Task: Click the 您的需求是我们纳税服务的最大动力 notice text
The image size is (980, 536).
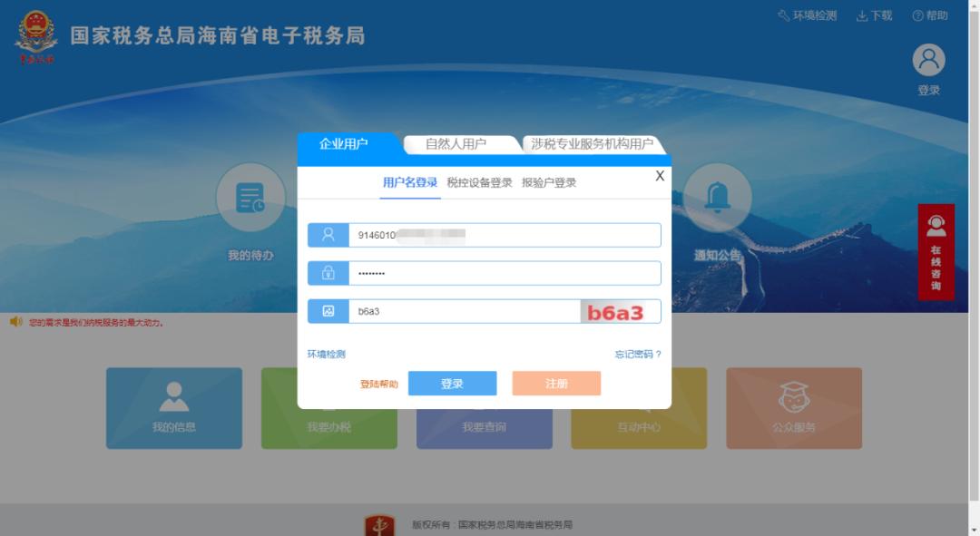Action: tap(96, 323)
